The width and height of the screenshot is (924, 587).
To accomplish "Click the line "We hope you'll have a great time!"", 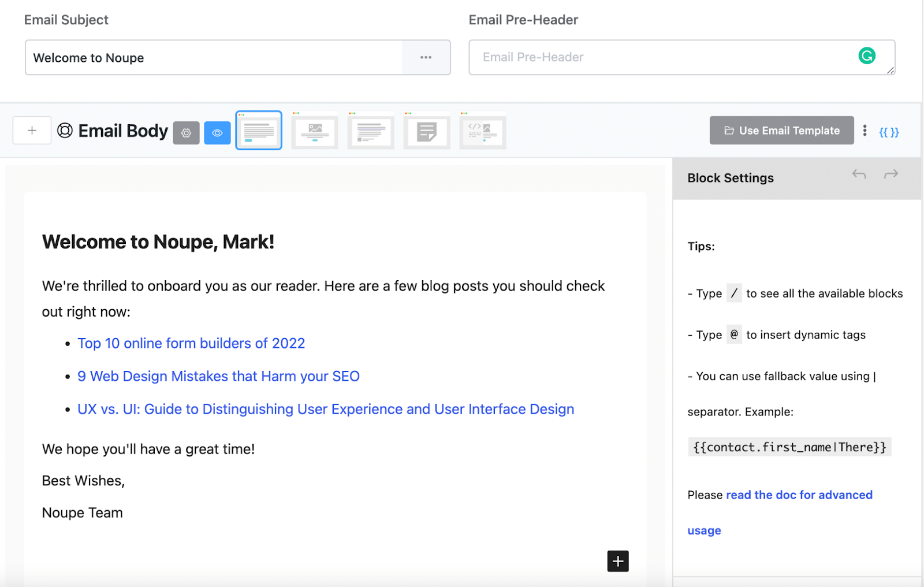I will click(x=148, y=449).
